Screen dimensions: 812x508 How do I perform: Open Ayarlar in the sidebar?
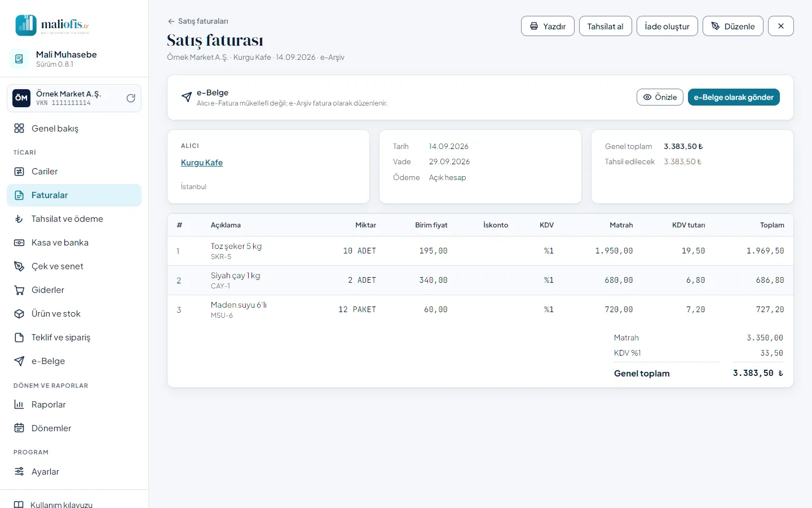[74, 472]
